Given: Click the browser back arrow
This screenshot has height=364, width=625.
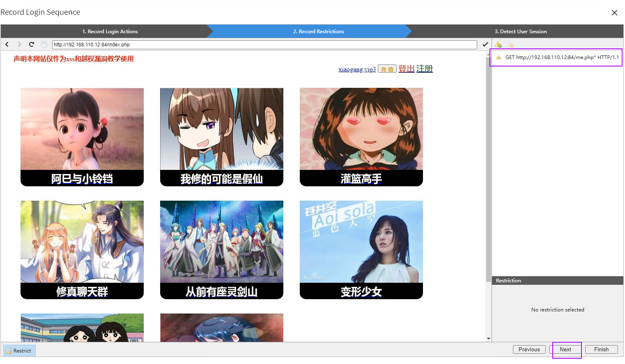Looking at the screenshot, I should pos(7,44).
